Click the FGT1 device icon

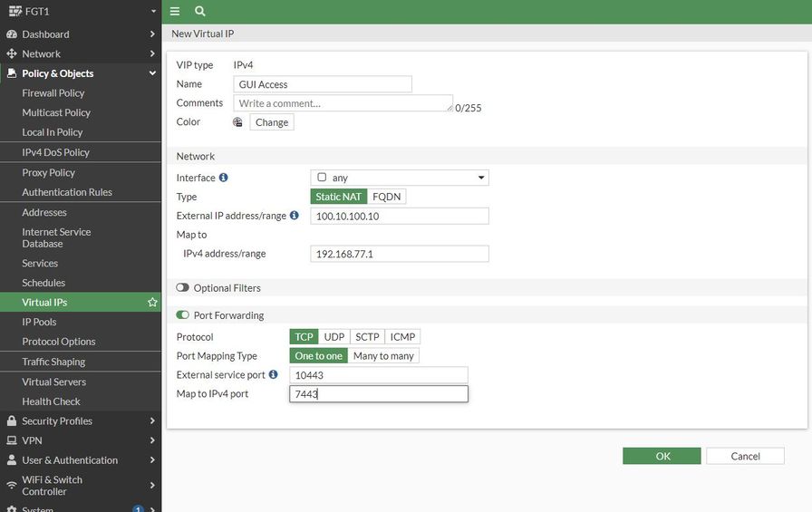click(15, 11)
